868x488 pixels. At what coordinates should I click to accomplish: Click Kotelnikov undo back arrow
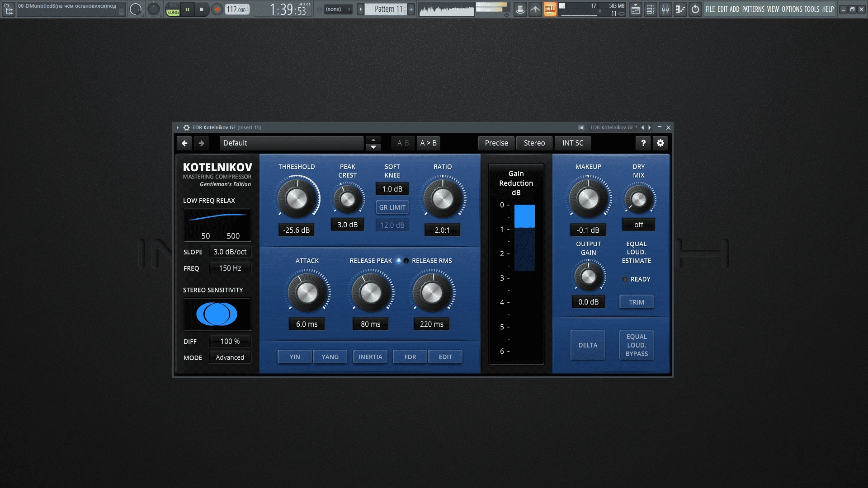tap(184, 143)
